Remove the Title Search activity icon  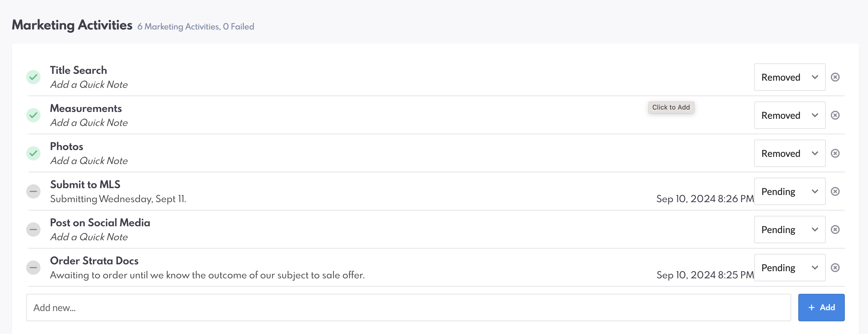click(x=835, y=77)
